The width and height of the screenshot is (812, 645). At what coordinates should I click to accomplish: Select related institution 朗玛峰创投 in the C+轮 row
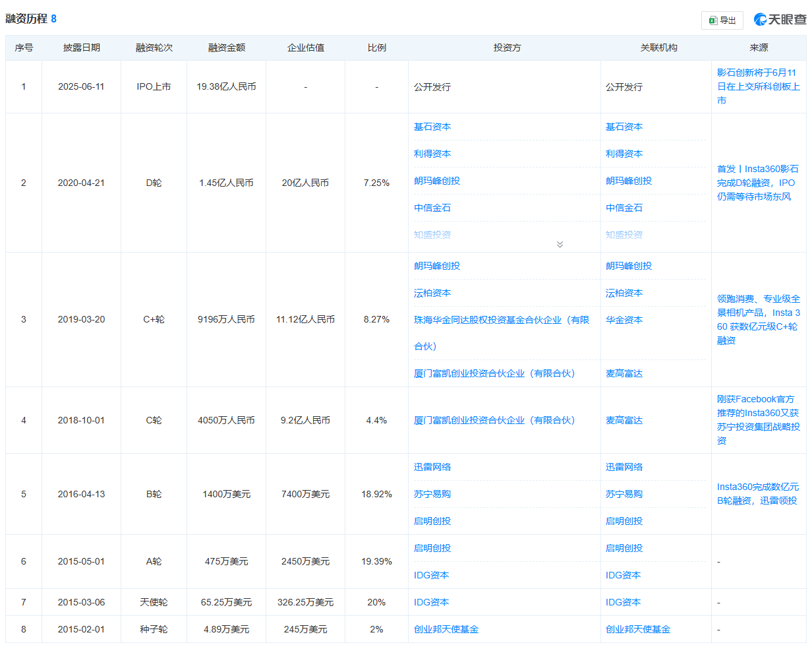coord(629,266)
